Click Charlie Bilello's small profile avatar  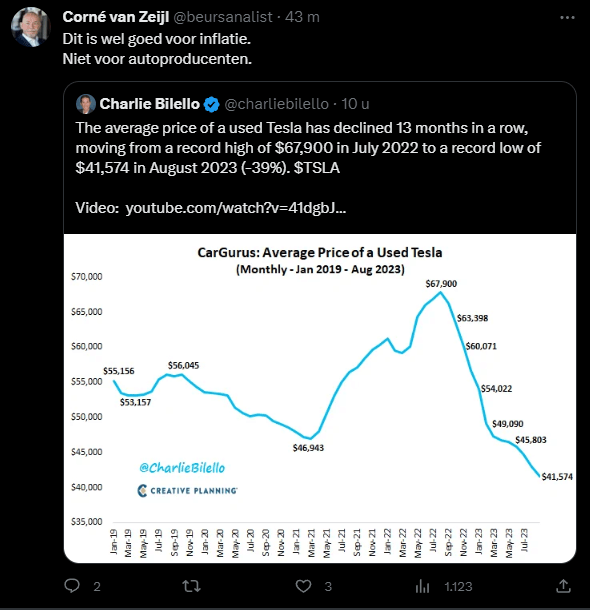tap(86, 104)
